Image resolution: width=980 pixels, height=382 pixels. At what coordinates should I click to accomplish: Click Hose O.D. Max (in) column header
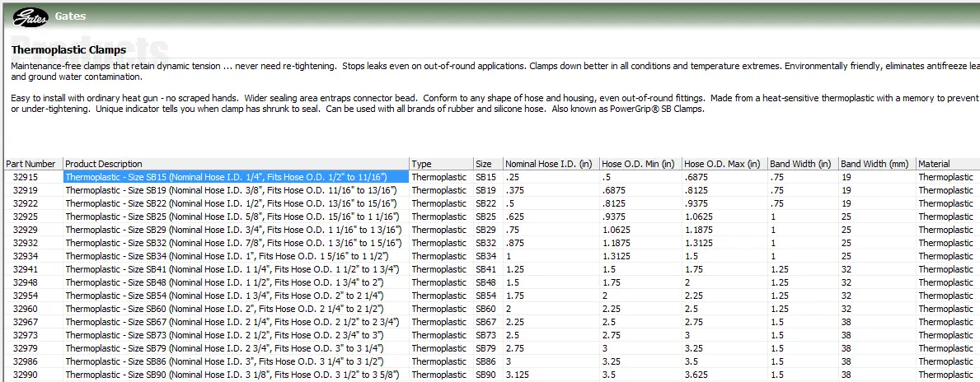[724, 164]
